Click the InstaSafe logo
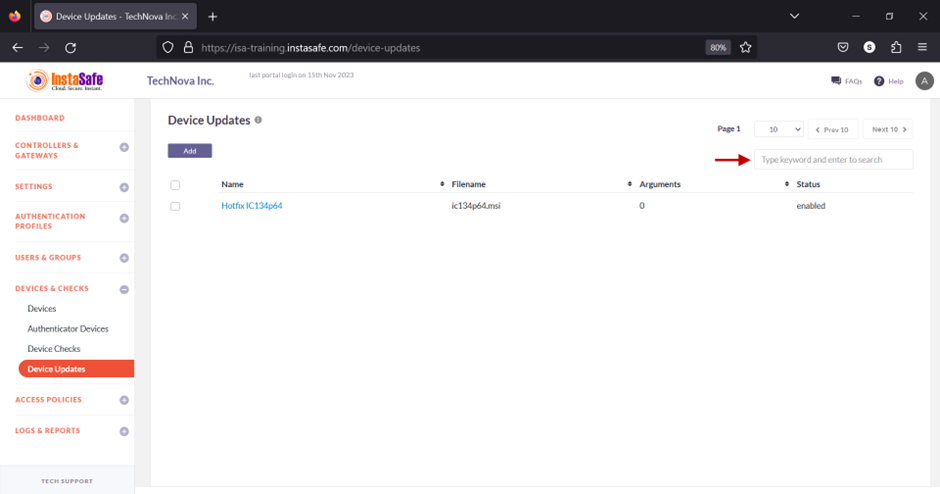 [65, 80]
